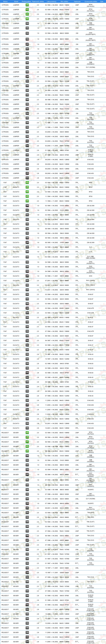
Task: Click the PB icon in the Peugeot Boxer 03.1996 -> 09.1998 RFW row
Action: click(x=27, y=447)
